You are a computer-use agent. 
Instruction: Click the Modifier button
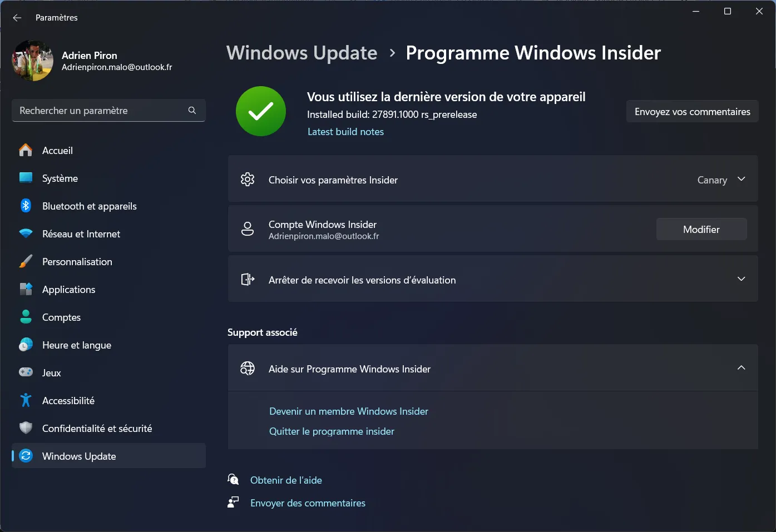701,229
